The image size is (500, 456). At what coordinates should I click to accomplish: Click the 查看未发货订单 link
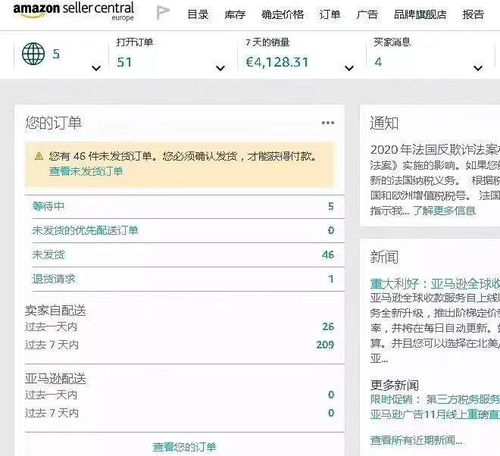pos(86,171)
